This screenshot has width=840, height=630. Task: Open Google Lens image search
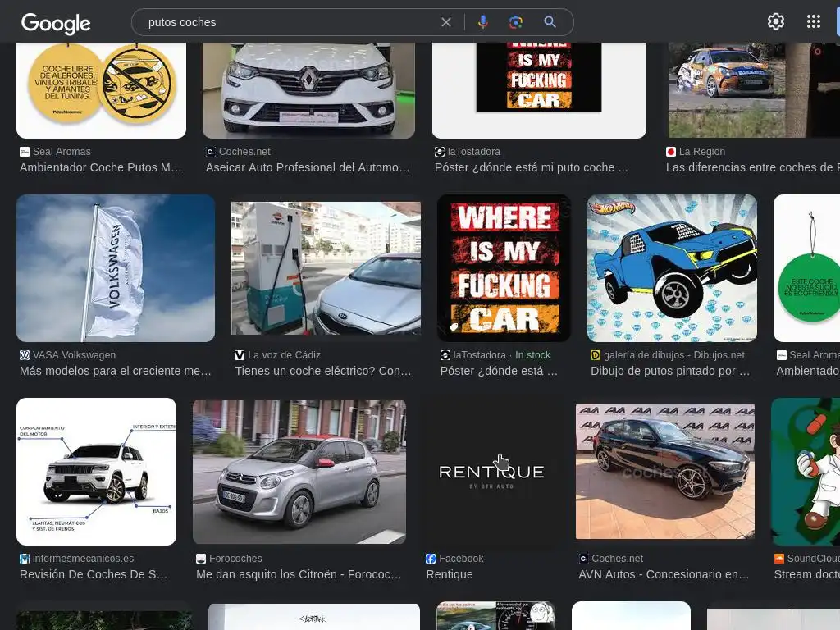coord(515,22)
